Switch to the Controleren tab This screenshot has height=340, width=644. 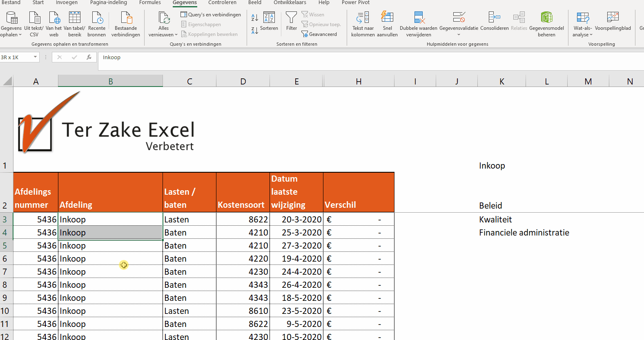222,2
